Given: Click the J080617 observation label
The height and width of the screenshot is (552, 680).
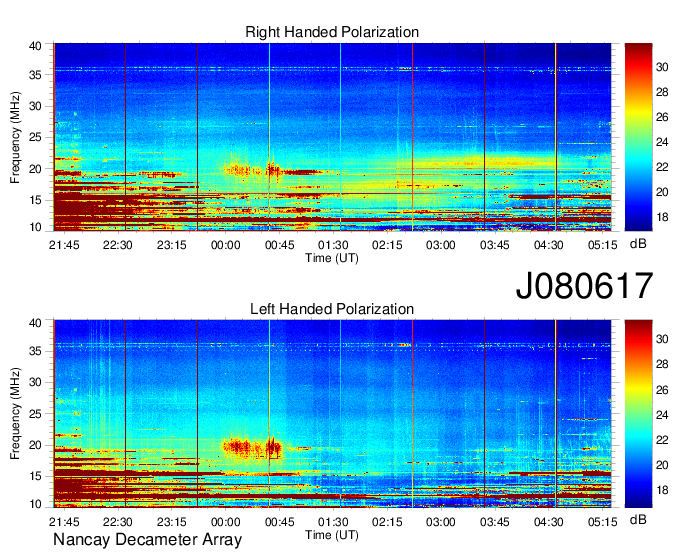Looking at the screenshot, I should 584,286.
